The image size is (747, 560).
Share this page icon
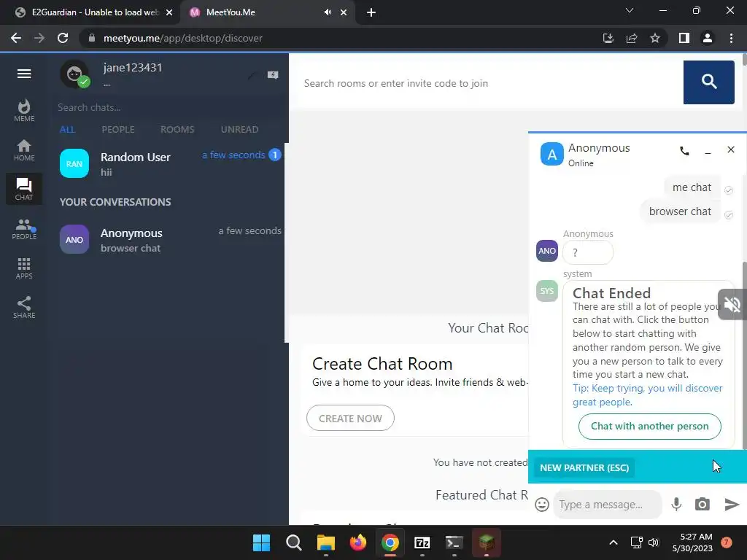pyautogui.click(x=632, y=38)
